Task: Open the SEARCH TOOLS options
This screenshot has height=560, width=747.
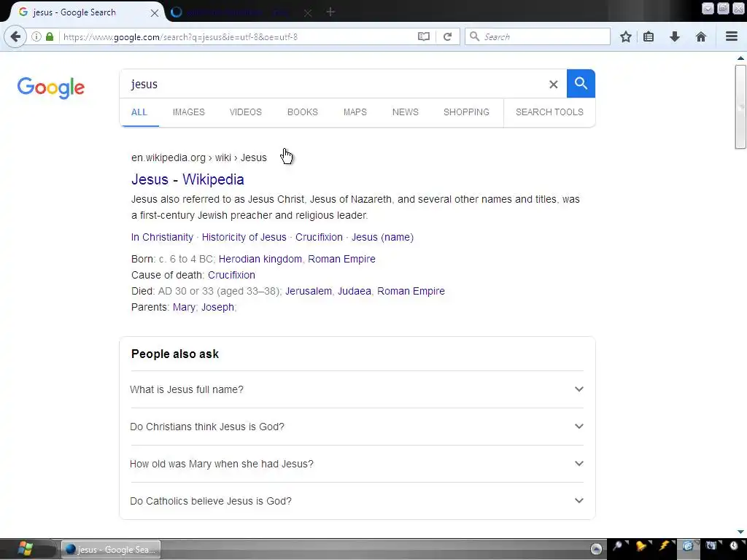Action: coord(549,112)
